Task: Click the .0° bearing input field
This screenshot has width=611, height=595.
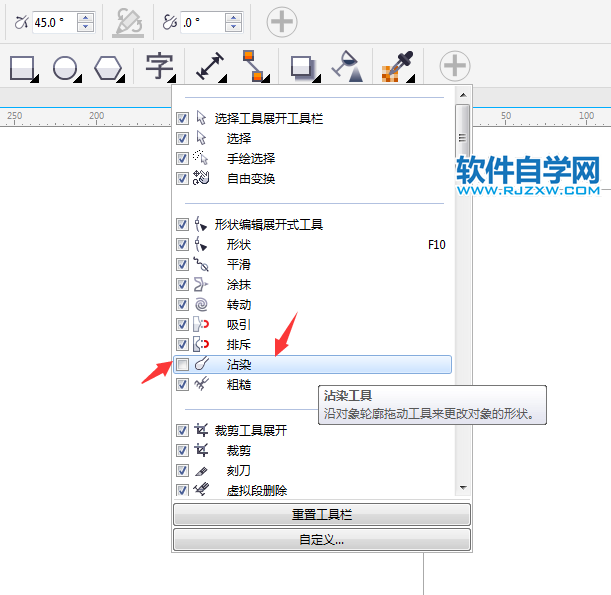Action: point(203,22)
